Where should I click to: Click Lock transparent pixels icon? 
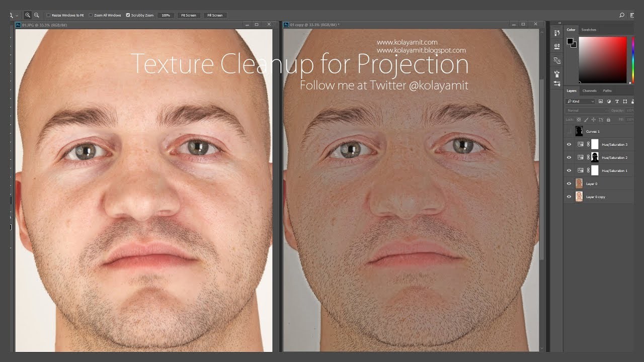[x=579, y=119]
